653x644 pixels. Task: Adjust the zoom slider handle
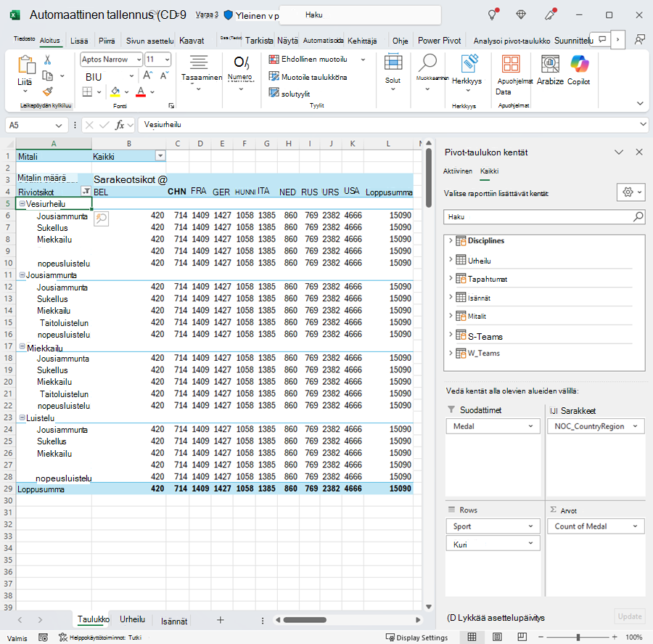(578, 637)
